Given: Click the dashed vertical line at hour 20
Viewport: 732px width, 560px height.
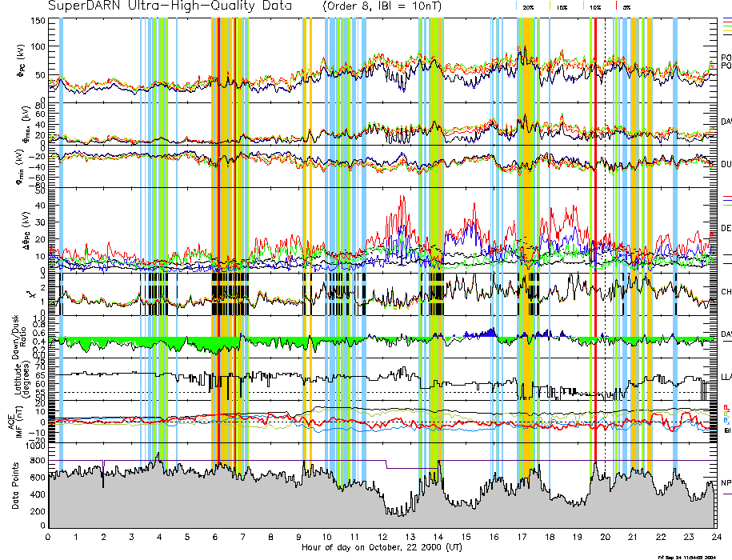Looking at the screenshot, I should coord(605,240).
